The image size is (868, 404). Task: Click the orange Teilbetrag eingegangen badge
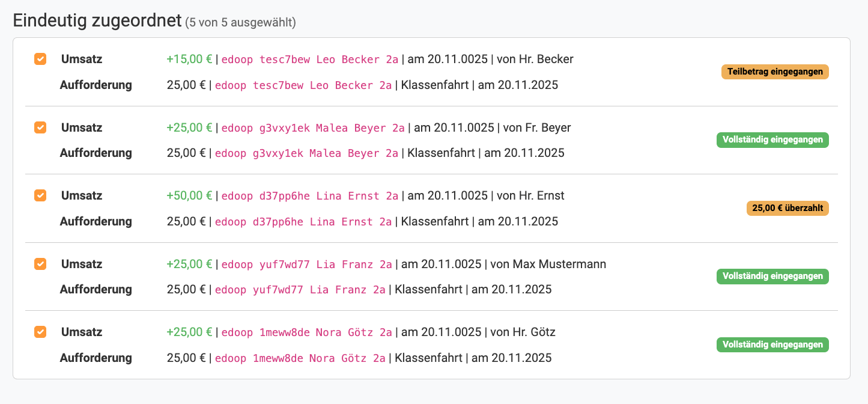pos(774,72)
